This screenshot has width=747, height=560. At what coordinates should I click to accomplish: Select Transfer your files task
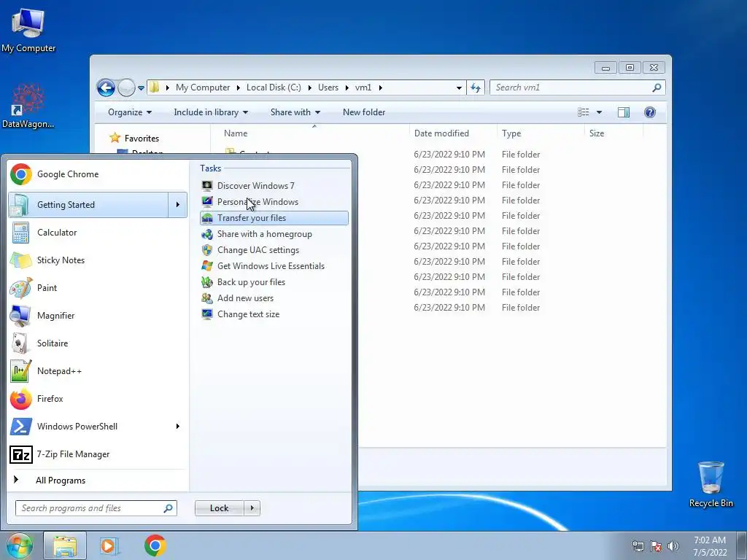coord(274,218)
